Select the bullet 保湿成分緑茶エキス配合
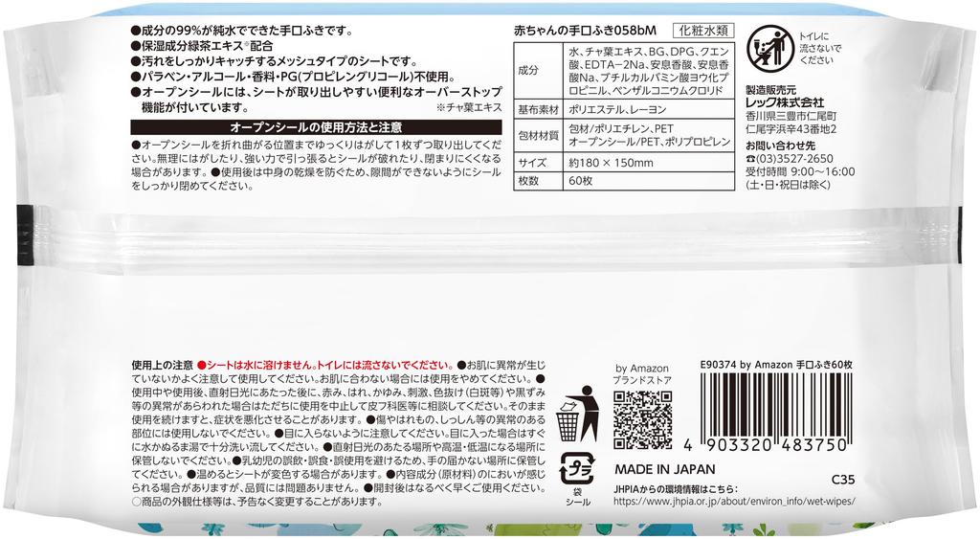The width and height of the screenshot is (980, 539). tap(202, 46)
